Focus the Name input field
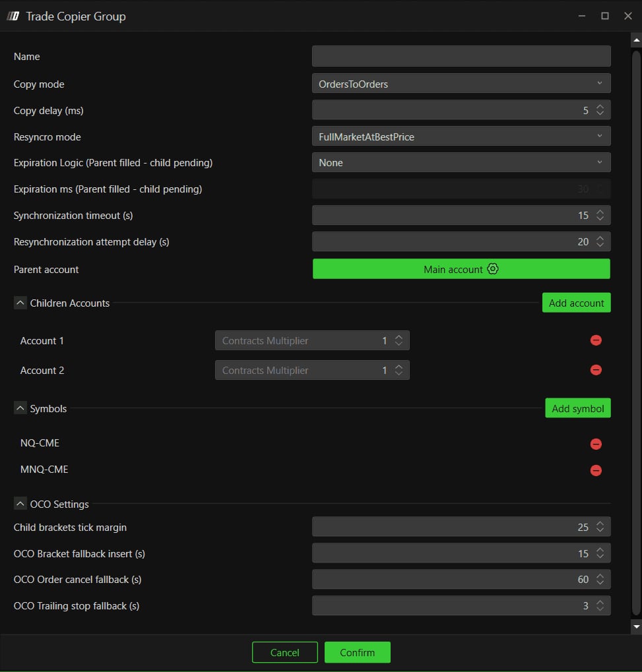Image resolution: width=642 pixels, height=672 pixels. pos(461,56)
